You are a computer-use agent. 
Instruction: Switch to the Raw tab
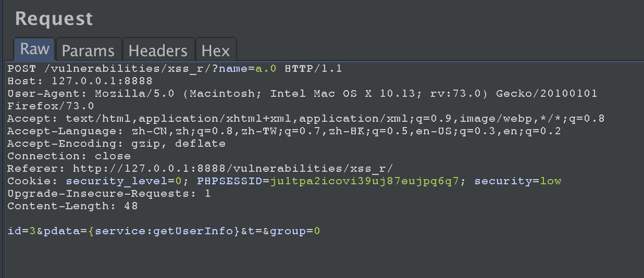click(x=35, y=49)
